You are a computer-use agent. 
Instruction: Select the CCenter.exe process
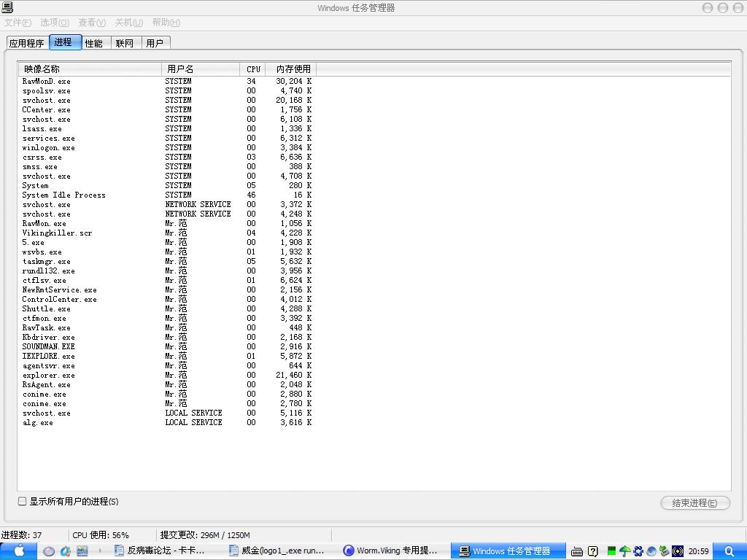[x=167, y=110]
